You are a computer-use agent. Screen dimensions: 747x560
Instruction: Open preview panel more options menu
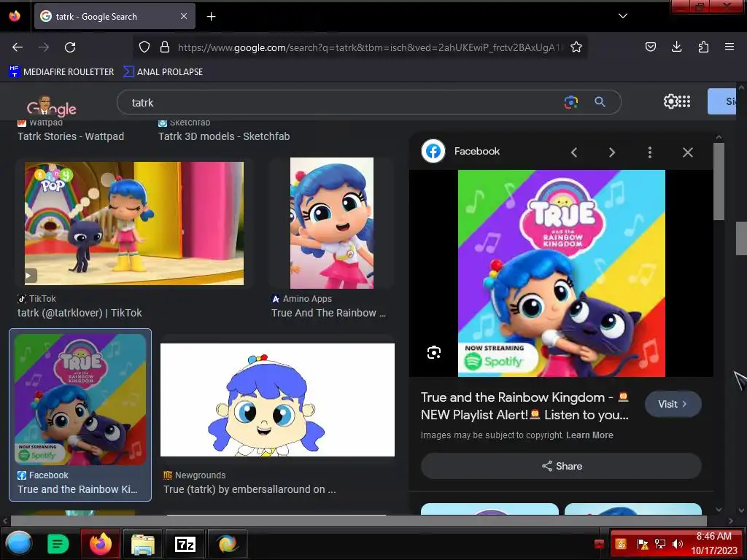tap(650, 152)
